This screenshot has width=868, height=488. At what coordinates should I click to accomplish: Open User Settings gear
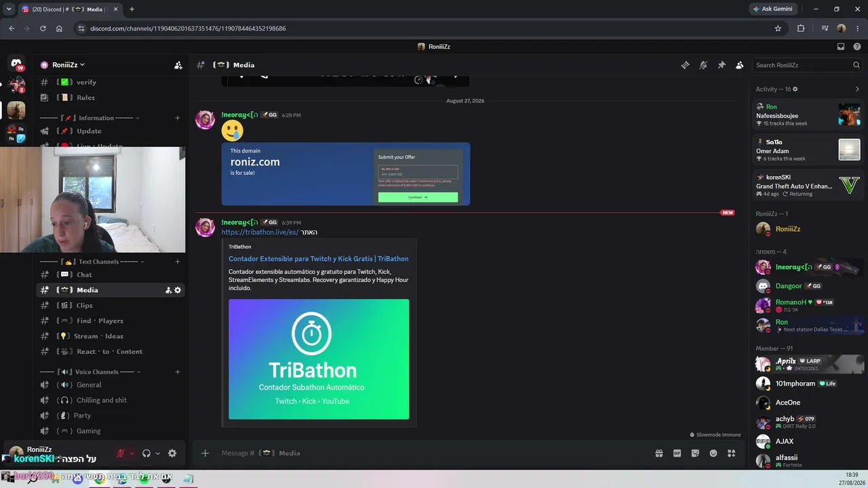click(172, 453)
